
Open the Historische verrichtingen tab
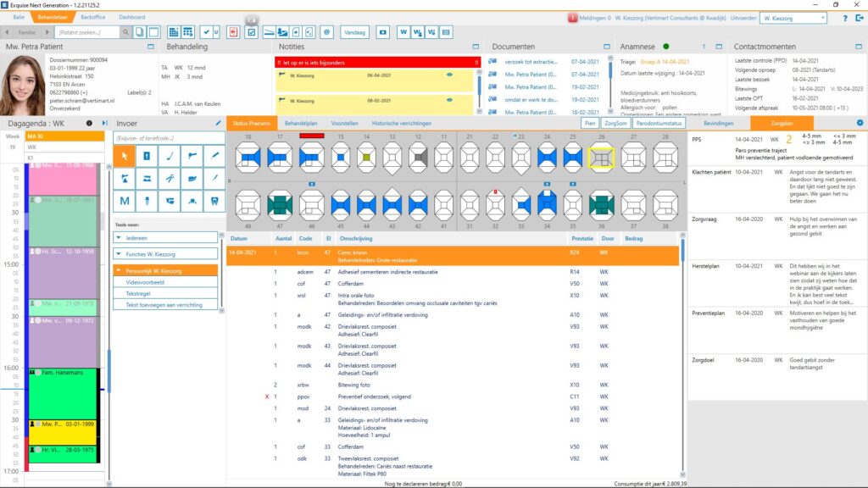tap(401, 124)
